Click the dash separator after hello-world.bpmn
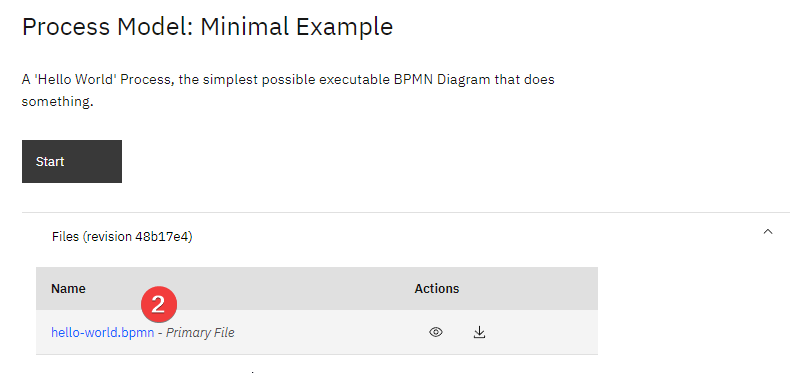The height and width of the screenshot is (373, 803). [160, 333]
